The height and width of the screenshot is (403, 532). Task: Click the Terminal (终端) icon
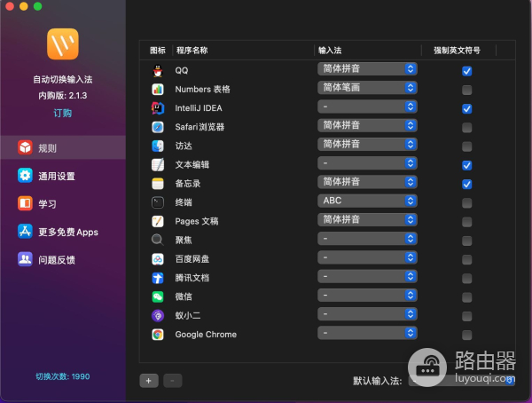click(x=158, y=202)
